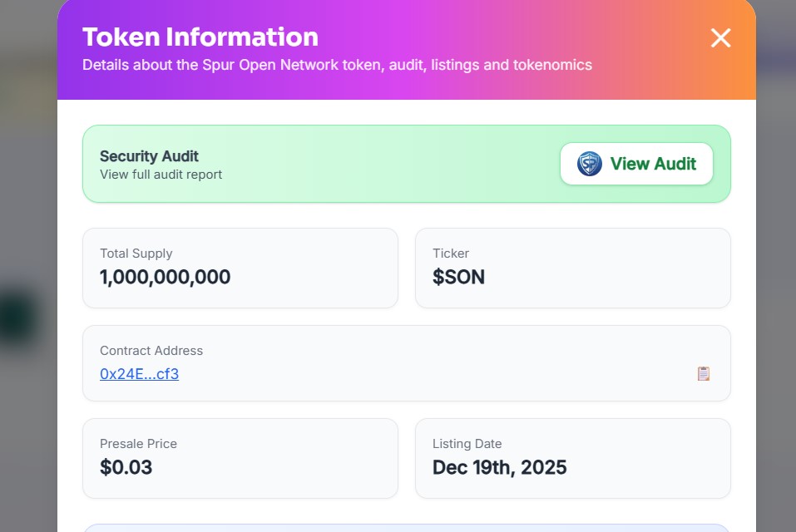
Task: Close the Token Information dialog
Action: point(720,38)
